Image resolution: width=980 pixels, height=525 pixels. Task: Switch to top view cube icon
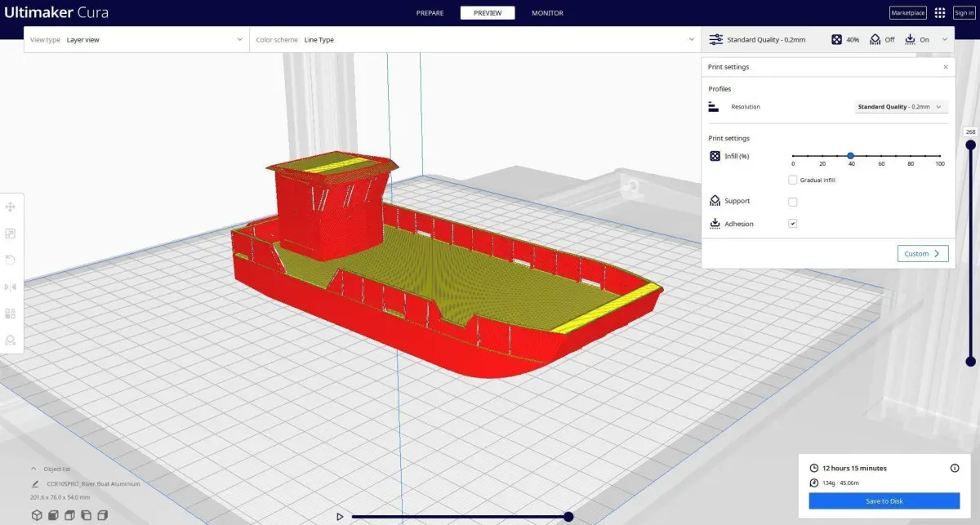coord(69,515)
